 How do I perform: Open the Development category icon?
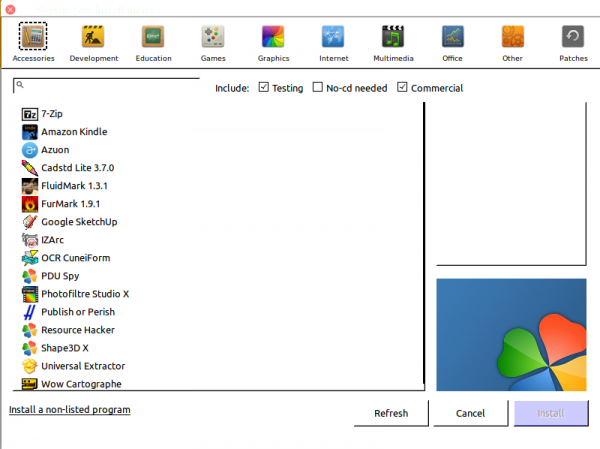(93, 36)
